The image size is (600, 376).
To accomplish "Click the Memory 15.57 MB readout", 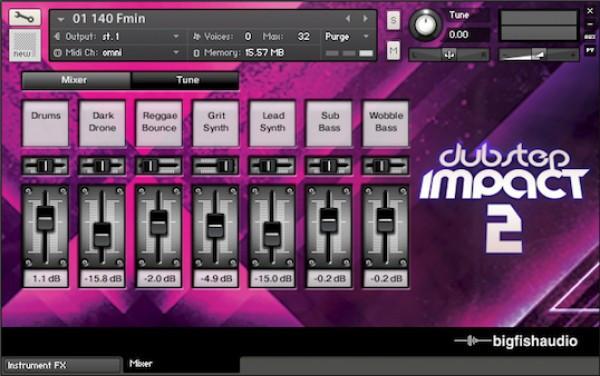I will [264, 52].
